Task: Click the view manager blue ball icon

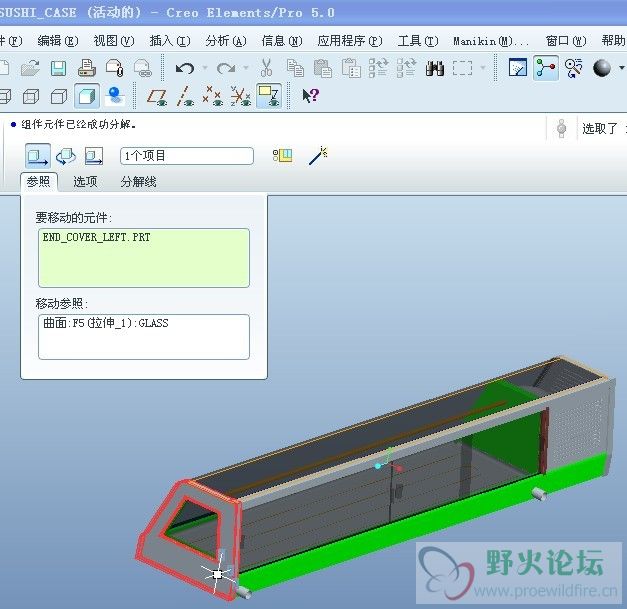Action: click(115, 96)
